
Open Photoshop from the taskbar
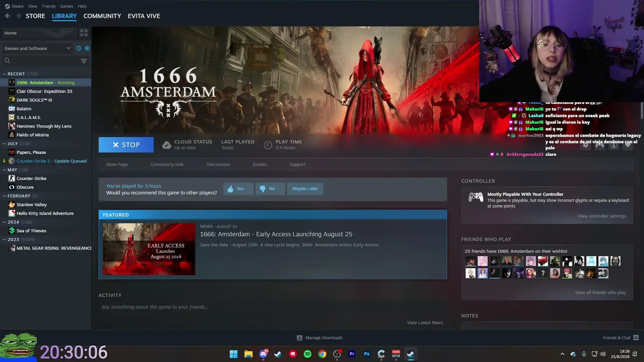366,354
